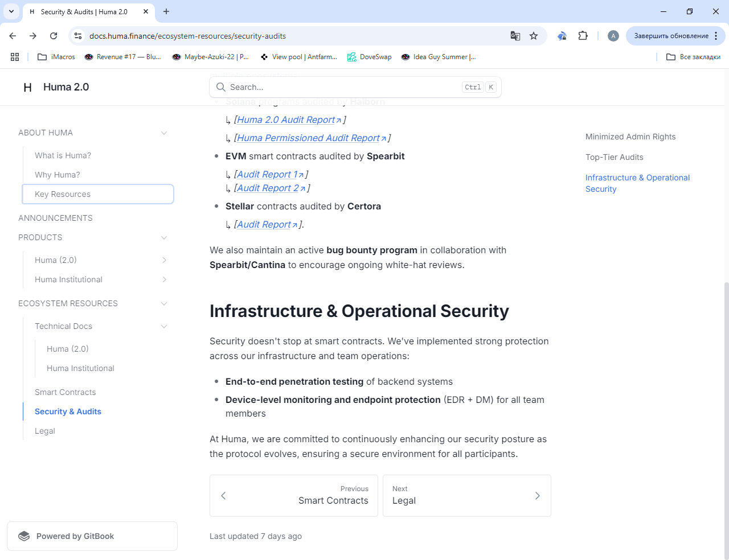
Task: Open the Chrome three-dot menu
Action: pyautogui.click(x=716, y=36)
